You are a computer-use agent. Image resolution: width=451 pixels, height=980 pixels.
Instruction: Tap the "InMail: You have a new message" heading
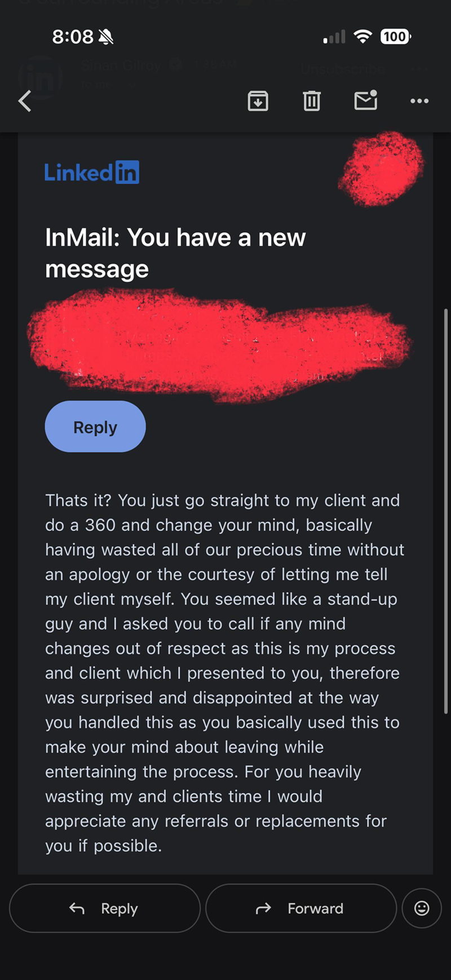pos(175,253)
